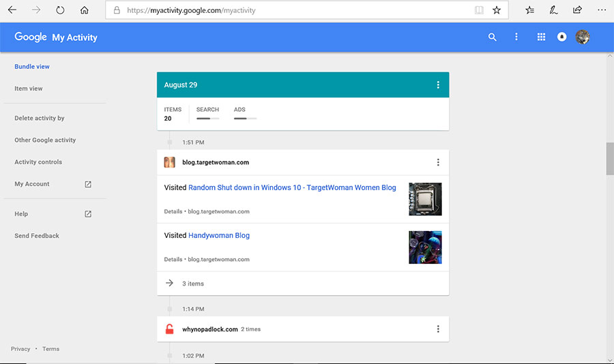Click the Google logo in header

tap(31, 37)
